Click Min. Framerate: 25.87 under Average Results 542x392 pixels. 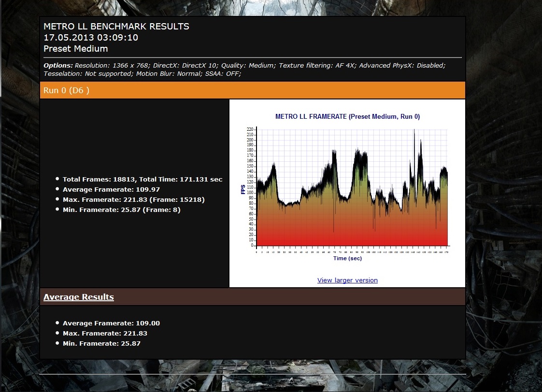[x=101, y=343]
